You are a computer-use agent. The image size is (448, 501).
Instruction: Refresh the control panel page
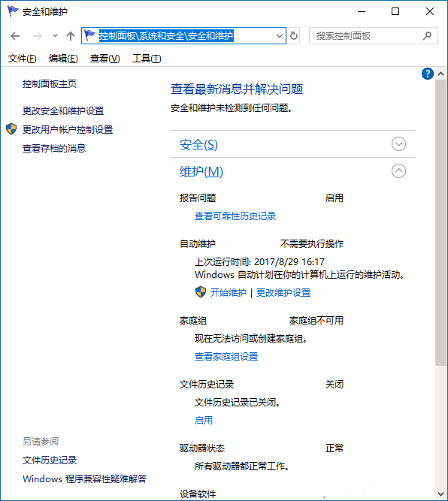pyautogui.click(x=294, y=36)
